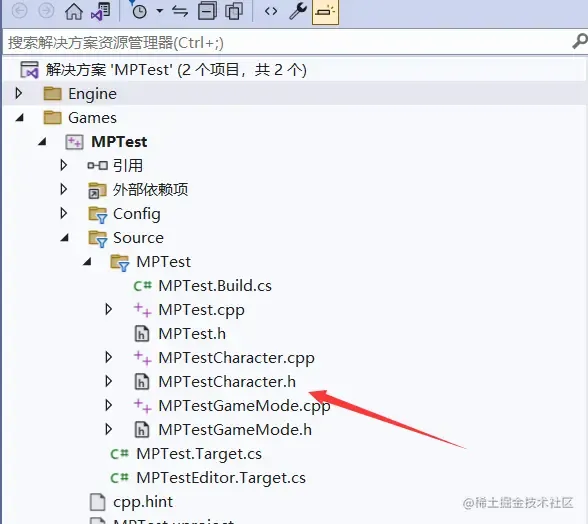Collapse all items with the collapse icon
The width and height of the screenshot is (588, 524).
(207, 11)
